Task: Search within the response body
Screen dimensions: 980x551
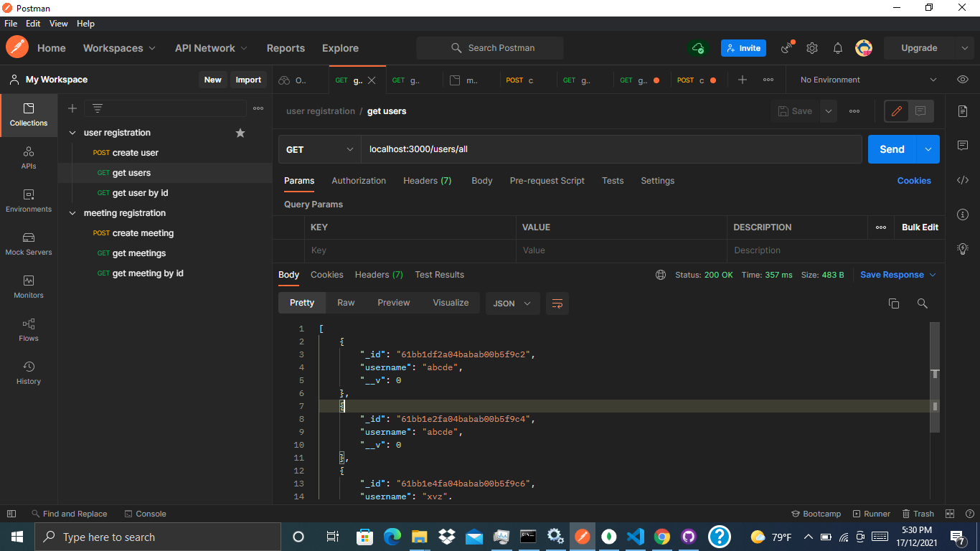Action: 923,303
